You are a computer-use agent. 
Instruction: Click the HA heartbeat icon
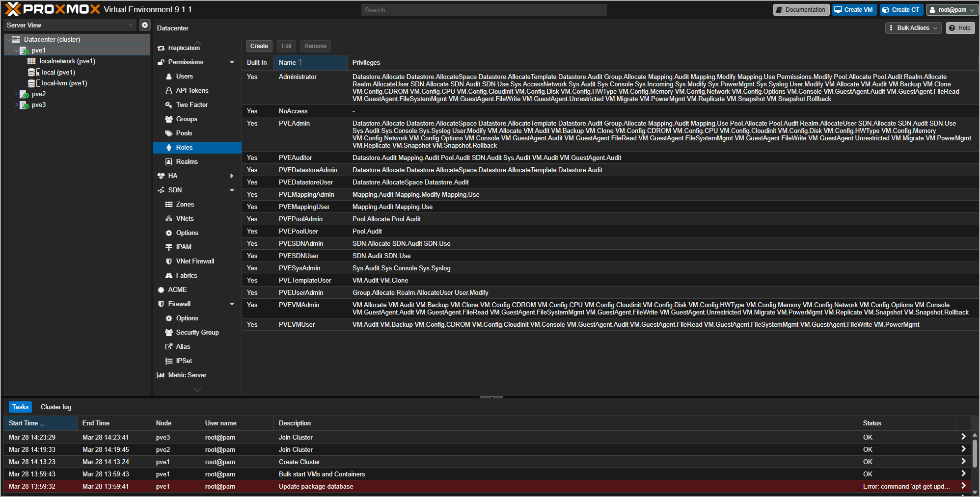(161, 176)
